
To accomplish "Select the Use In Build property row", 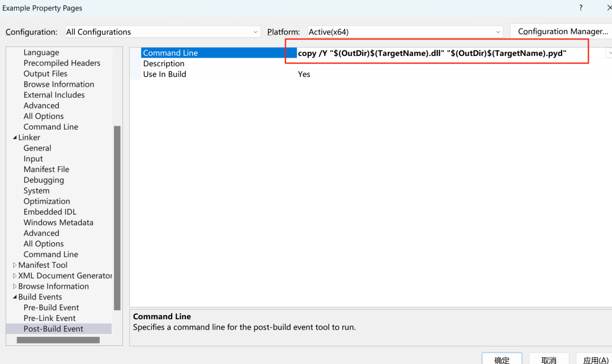I will pos(164,74).
